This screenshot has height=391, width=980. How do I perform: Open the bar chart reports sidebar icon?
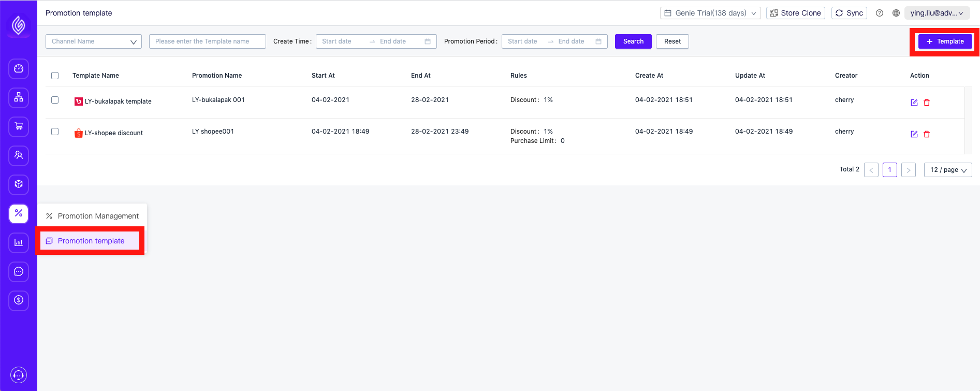[x=19, y=242]
